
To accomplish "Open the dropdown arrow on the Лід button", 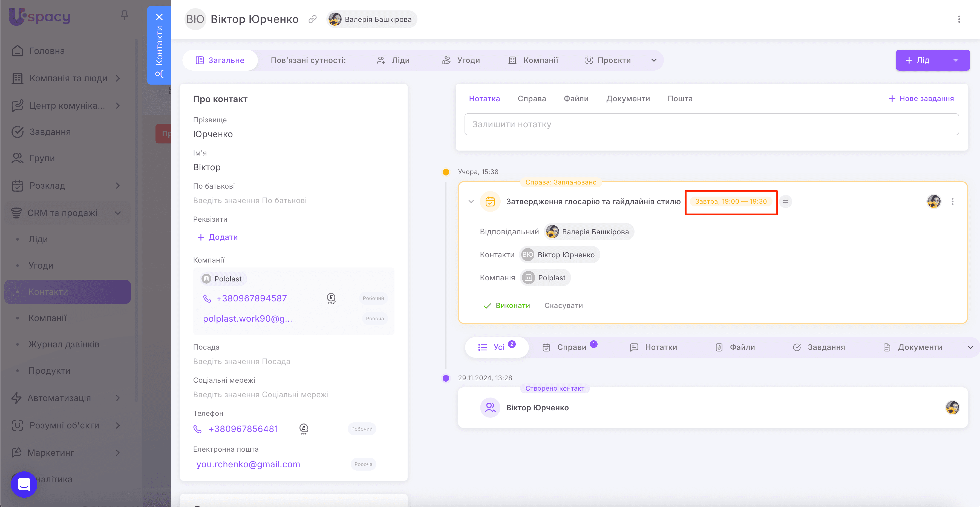I will (956, 60).
